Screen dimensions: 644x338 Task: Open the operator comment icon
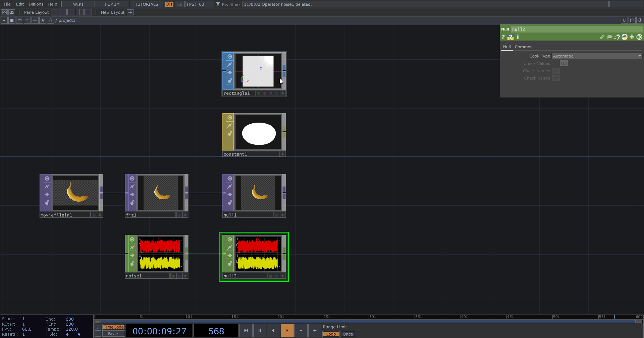(609, 37)
